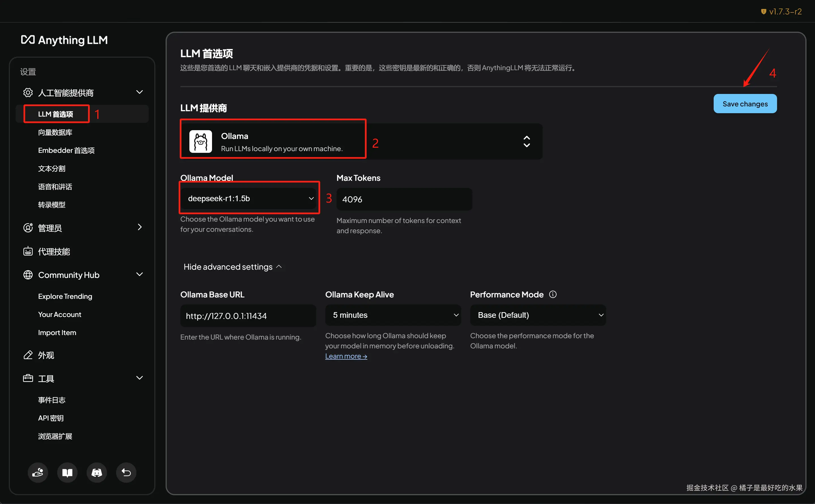Click the Max Tokens label

(x=358, y=178)
